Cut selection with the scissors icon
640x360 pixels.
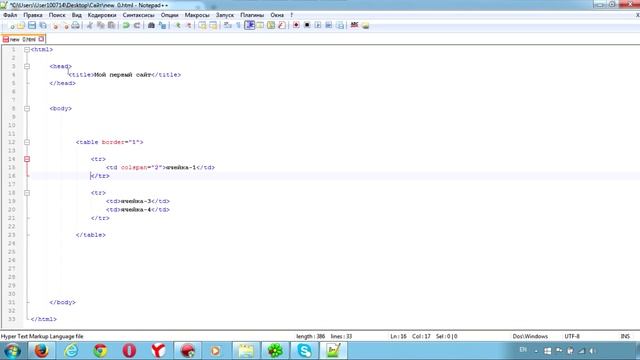click(x=90, y=25)
